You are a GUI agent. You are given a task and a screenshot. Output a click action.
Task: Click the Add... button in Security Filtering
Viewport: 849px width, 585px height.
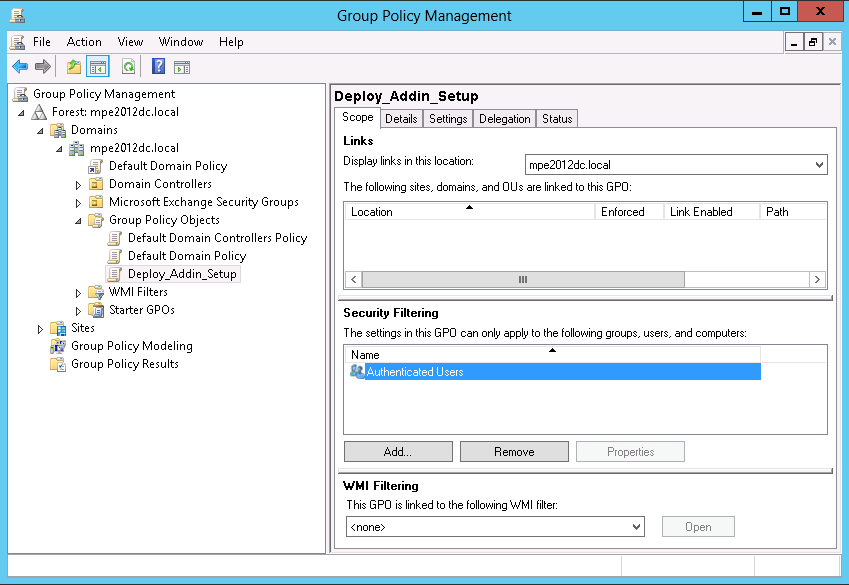(x=398, y=452)
